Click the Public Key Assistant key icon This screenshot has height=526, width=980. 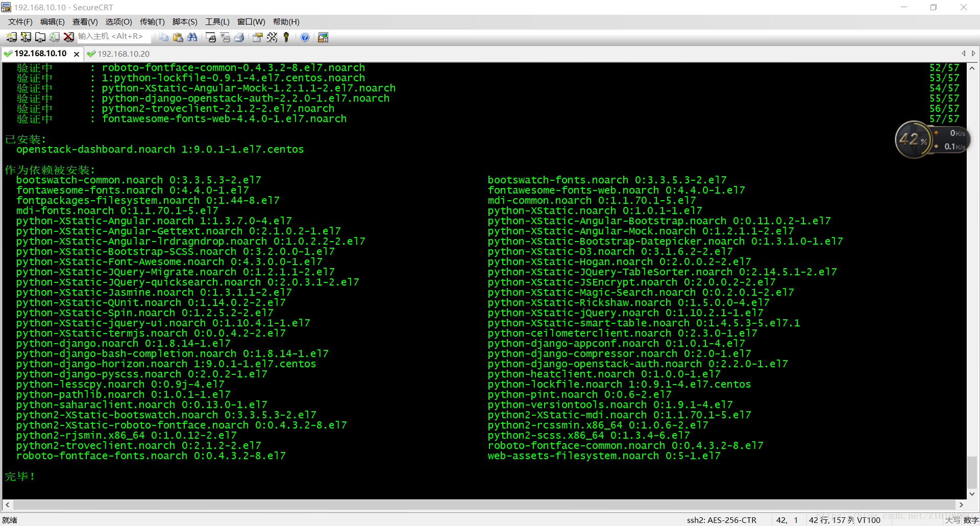pos(286,37)
